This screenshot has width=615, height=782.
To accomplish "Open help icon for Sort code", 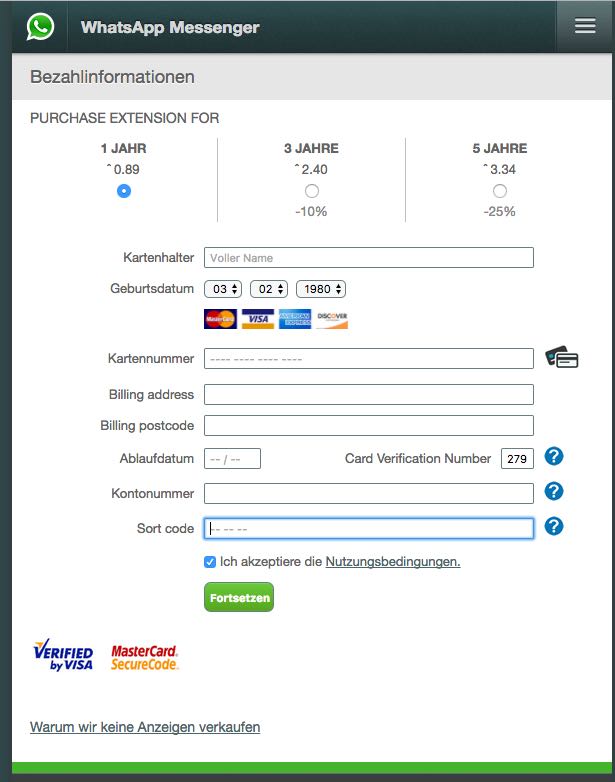I will pos(554,526).
